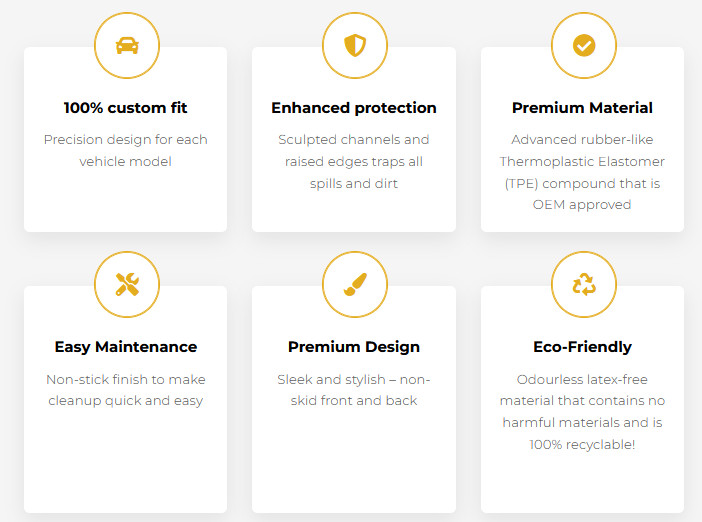Viewport: 702px width, 522px height.
Task: Click the "Easy Maintenance" heading
Action: 126,347
